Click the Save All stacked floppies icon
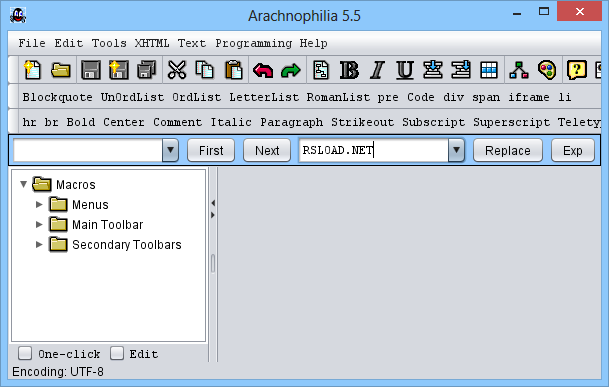The width and height of the screenshot is (609, 387). coord(146,70)
